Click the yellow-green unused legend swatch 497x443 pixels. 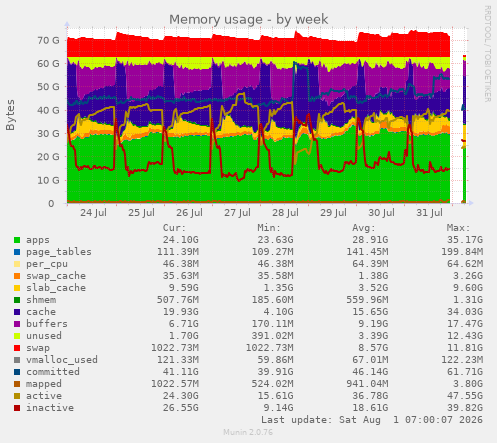[x=17, y=336]
